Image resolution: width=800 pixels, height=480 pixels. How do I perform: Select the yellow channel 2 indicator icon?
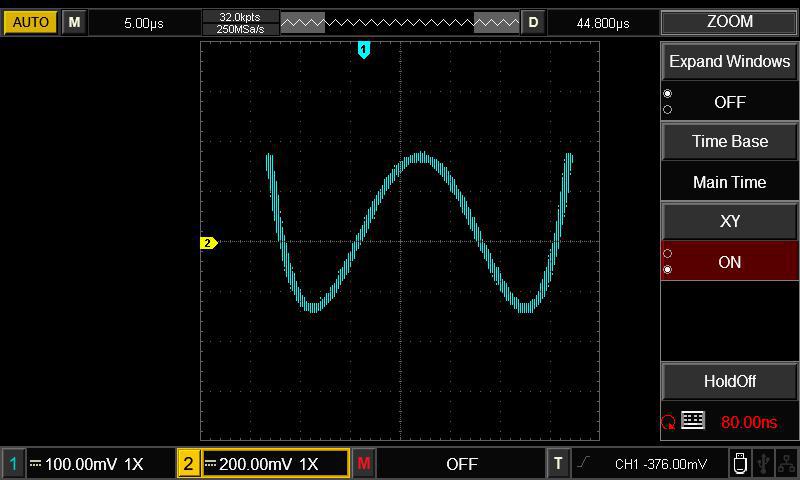click(x=188, y=464)
